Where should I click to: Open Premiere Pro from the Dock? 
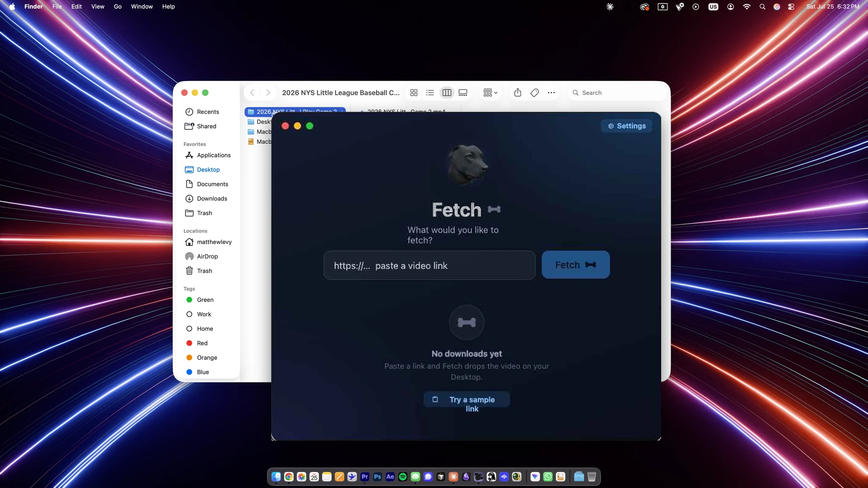(x=365, y=477)
